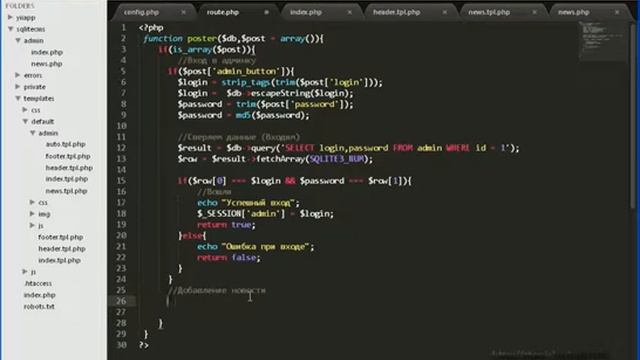Open root index.php above robots.txt
The height and width of the screenshot is (360, 640).
40,295
